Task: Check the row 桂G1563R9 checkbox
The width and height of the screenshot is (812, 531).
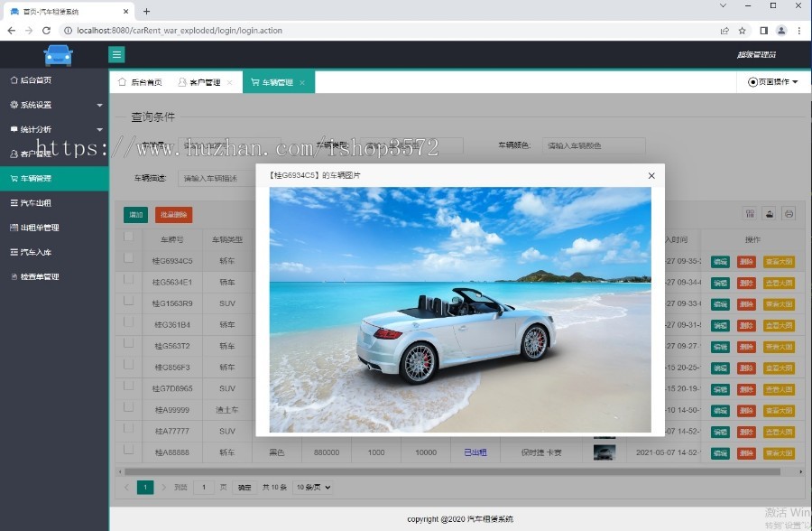Action: [128, 300]
